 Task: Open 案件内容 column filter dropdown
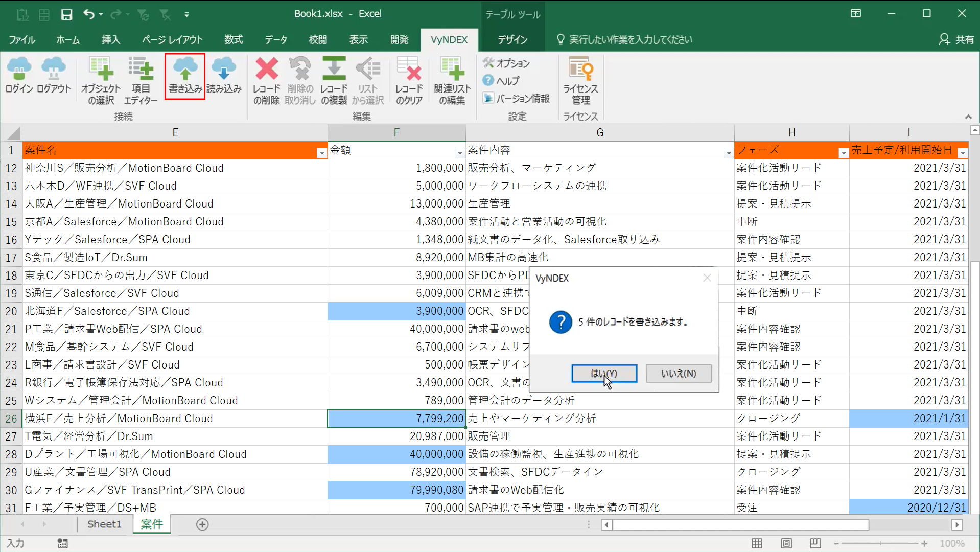[x=728, y=153]
